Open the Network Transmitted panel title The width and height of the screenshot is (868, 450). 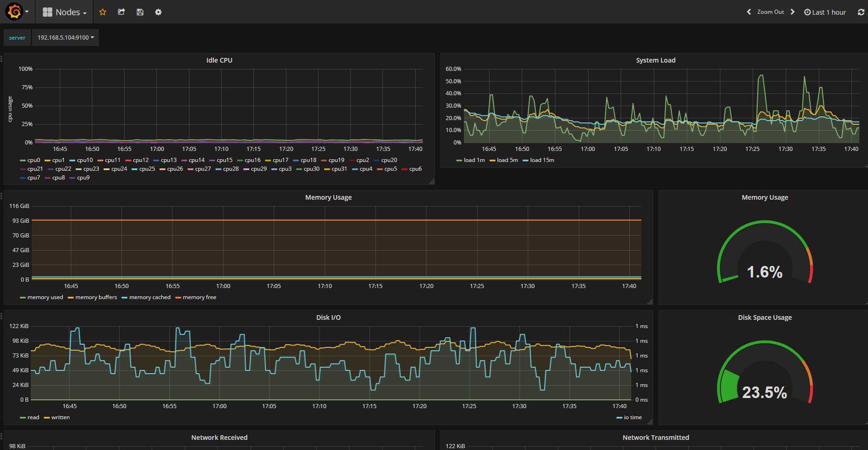tap(656, 438)
